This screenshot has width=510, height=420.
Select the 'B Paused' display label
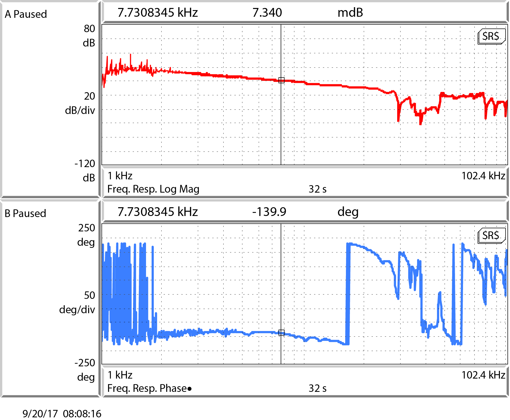(25, 213)
